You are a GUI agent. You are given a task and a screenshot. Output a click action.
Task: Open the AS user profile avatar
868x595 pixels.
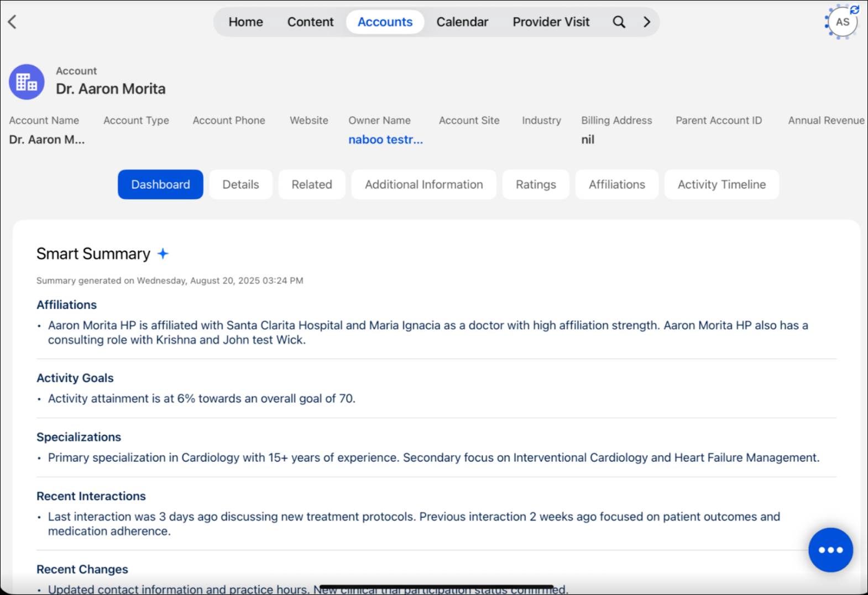(x=842, y=22)
